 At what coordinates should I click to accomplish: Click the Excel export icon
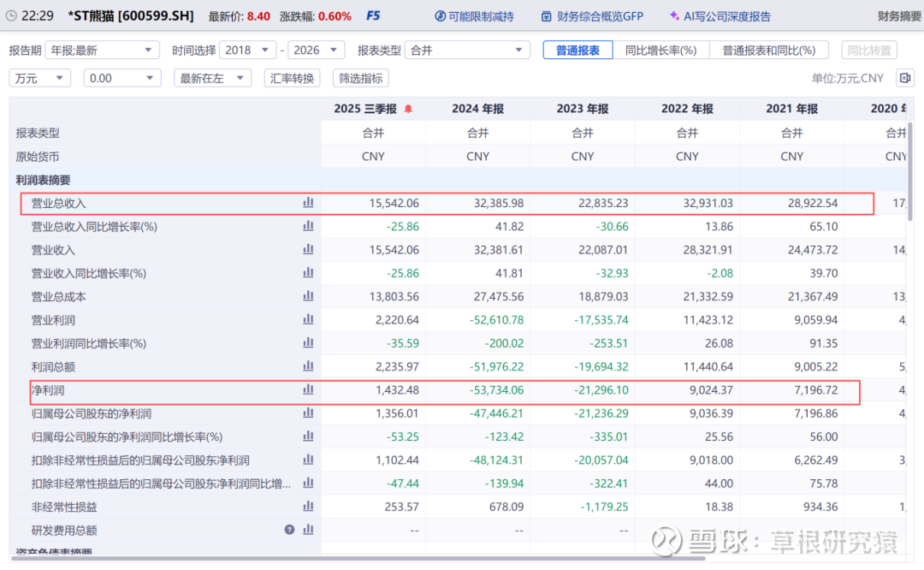tap(904, 79)
